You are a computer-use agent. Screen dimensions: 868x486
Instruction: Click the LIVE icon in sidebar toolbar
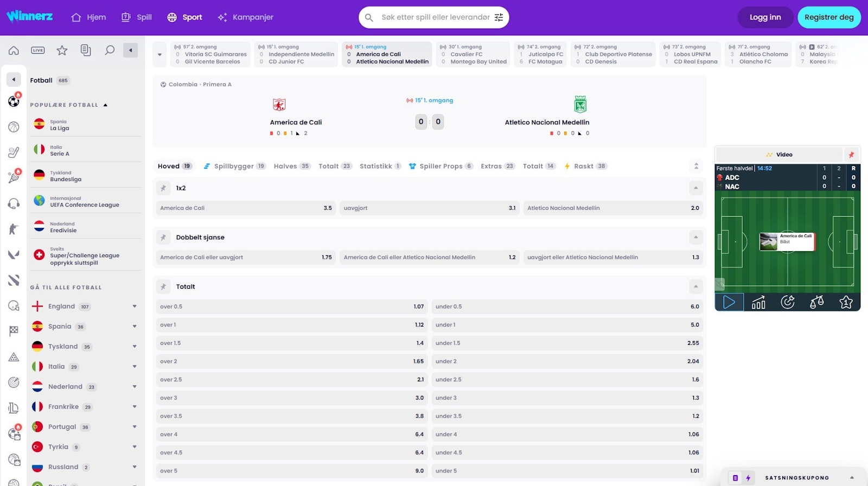[38, 50]
